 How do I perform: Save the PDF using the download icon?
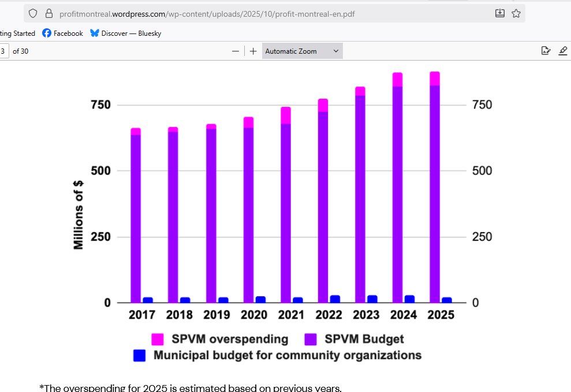click(499, 13)
